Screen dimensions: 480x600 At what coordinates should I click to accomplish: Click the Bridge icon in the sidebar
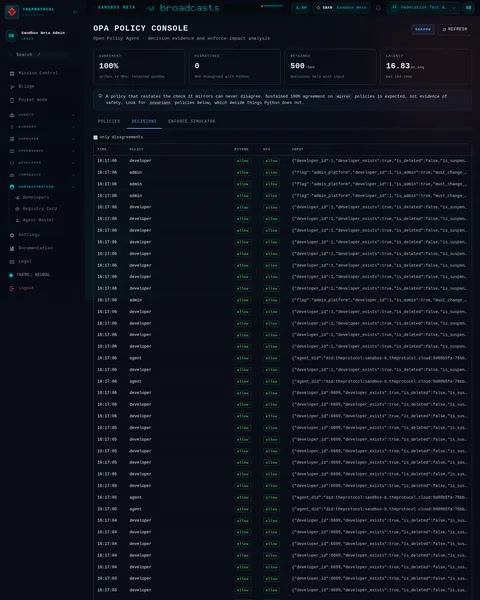[12, 86]
